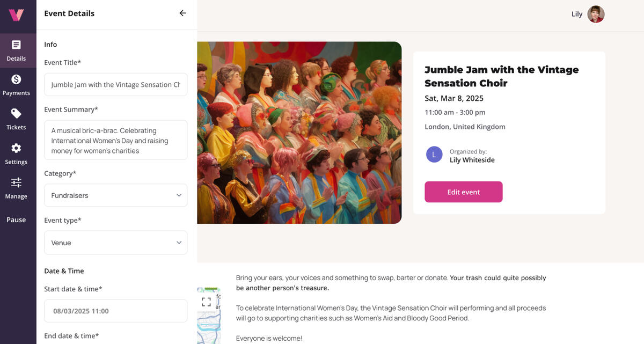Click Lily's profile avatar photo

(596, 14)
